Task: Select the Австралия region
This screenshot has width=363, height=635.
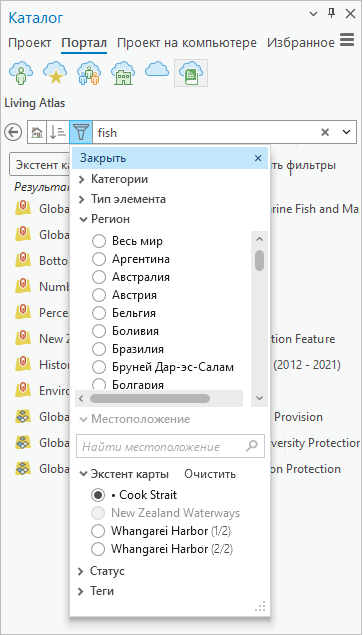Action: (99, 277)
